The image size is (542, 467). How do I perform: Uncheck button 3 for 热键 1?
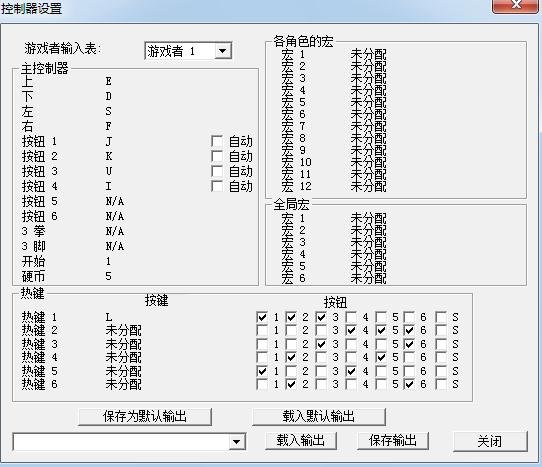321,317
